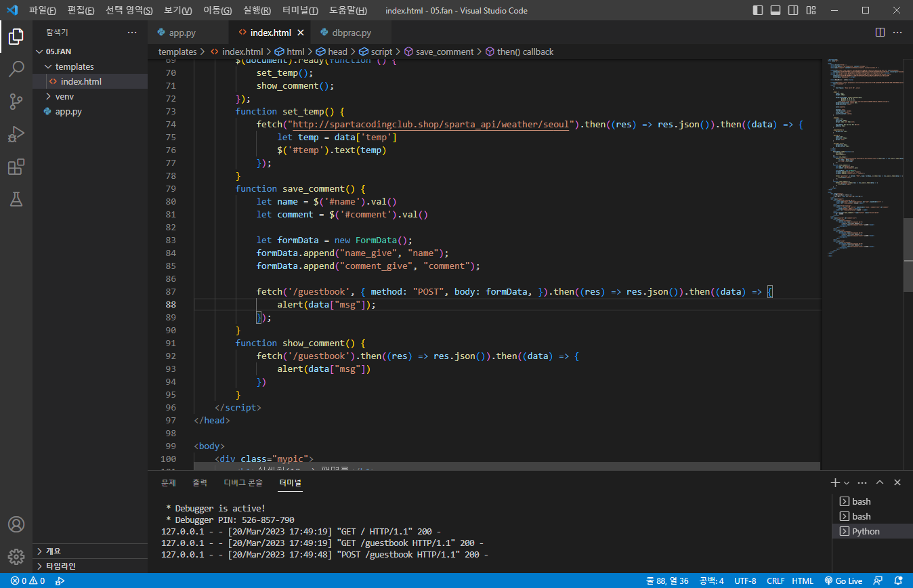Change the HTML language mode
Image resolution: width=913 pixels, height=588 pixels.
pos(803,581)
